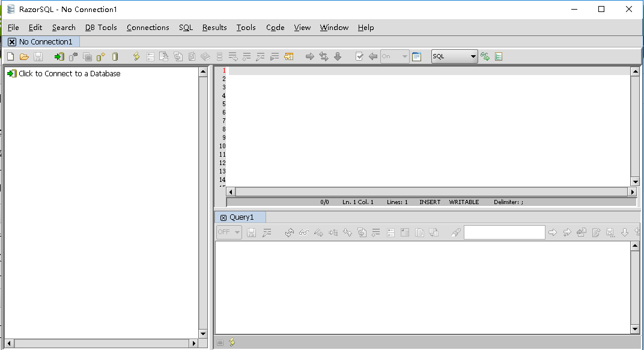Click the Disconnect toolbar icon

73,56
